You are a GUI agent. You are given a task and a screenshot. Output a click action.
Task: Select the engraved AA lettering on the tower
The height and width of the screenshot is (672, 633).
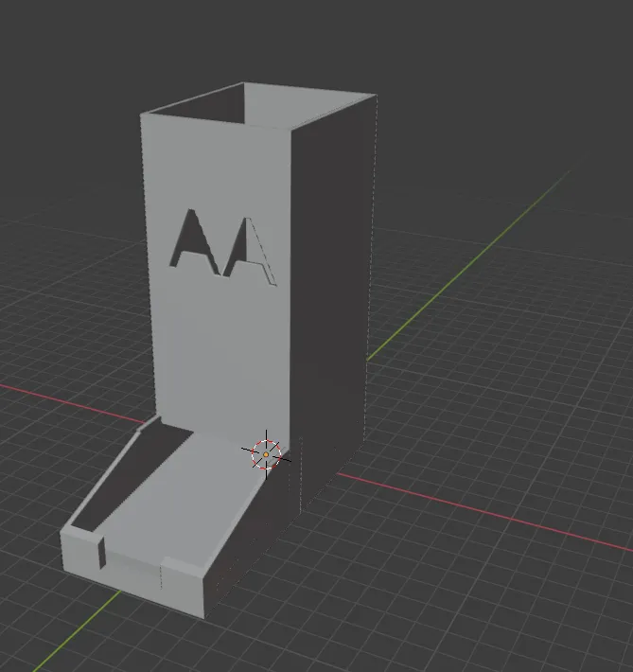tap(223, 247)
